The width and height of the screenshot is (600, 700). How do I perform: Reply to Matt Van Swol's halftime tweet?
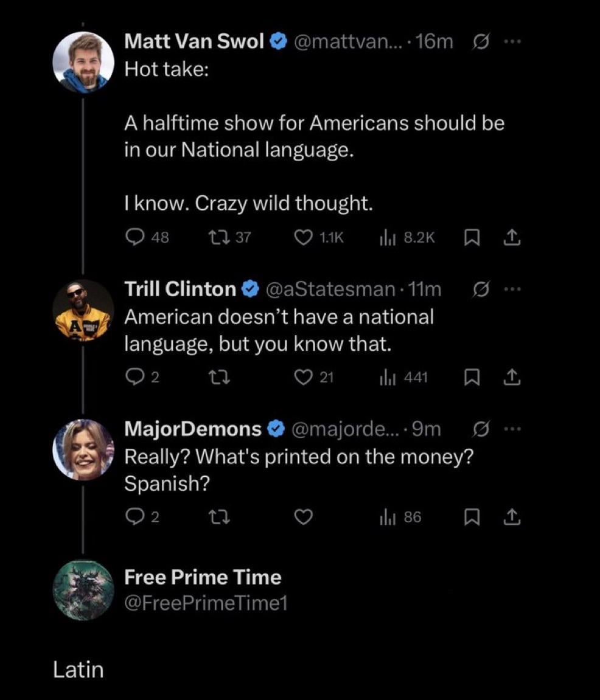pos(133,238)
